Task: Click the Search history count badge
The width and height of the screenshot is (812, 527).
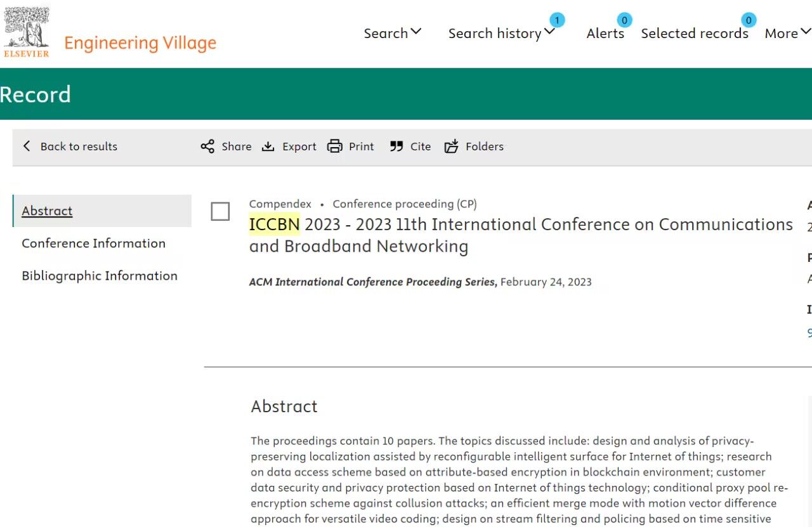Action: click(x=557, y=20)
